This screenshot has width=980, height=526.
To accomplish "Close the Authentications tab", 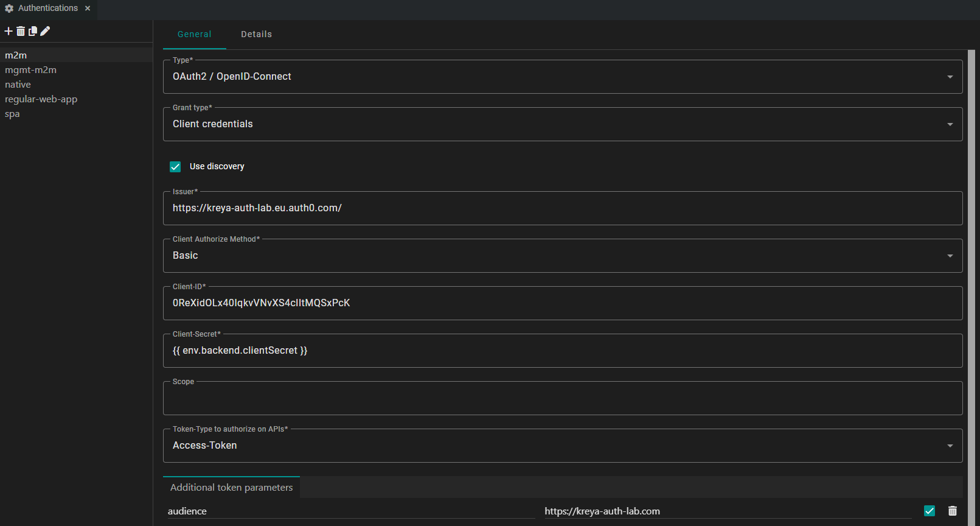I will 88,9.
